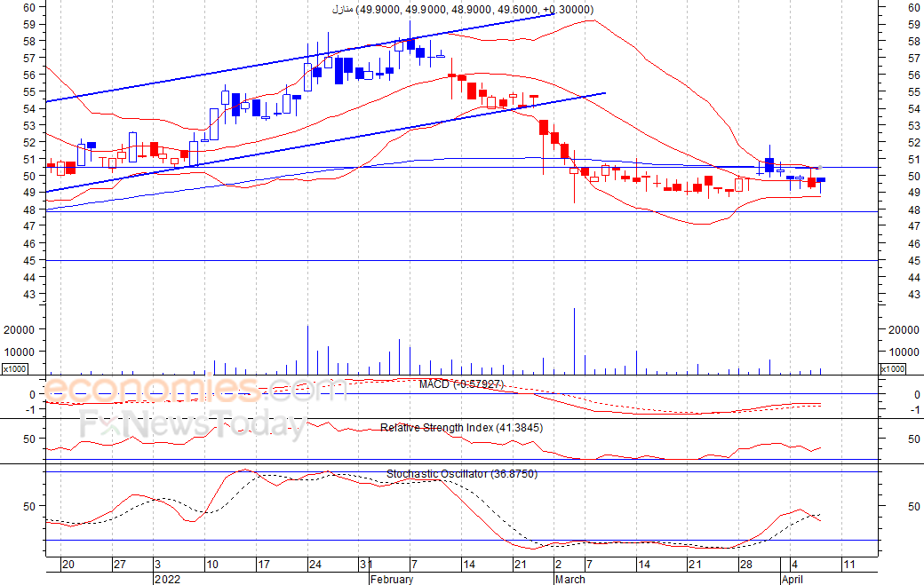The width and height of the screenshot is (924, 585).
Task: Click the 2022 year label
Action: (167, 579)
